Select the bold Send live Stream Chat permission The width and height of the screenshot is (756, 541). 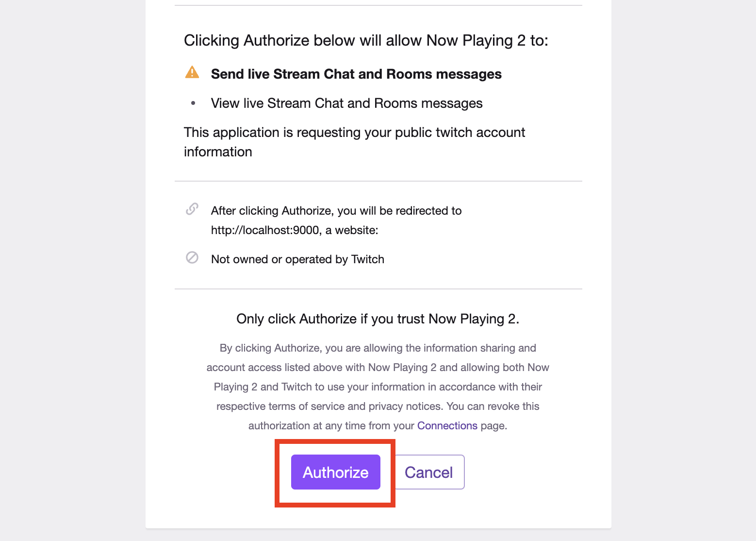click(x=356, y=74)
